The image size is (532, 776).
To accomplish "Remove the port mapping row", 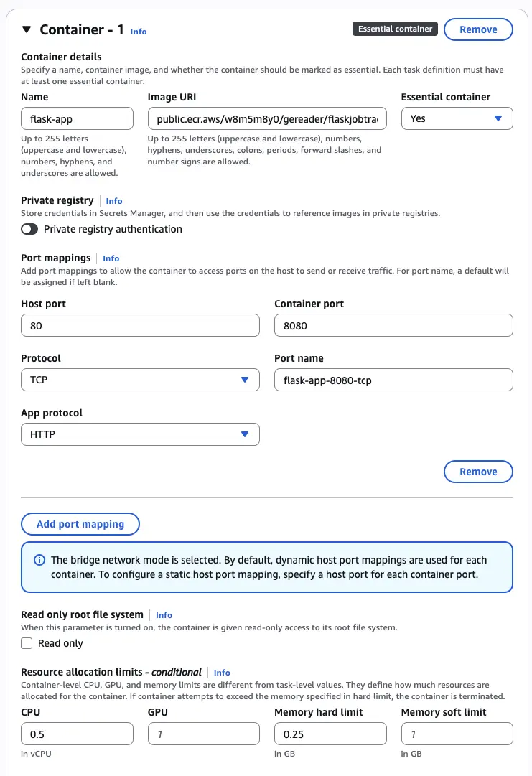I will click(478, 472).
